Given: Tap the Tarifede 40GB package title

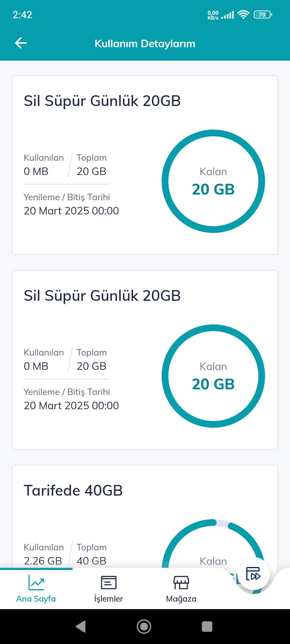Looking at the screenshot, I should (73, 491).
